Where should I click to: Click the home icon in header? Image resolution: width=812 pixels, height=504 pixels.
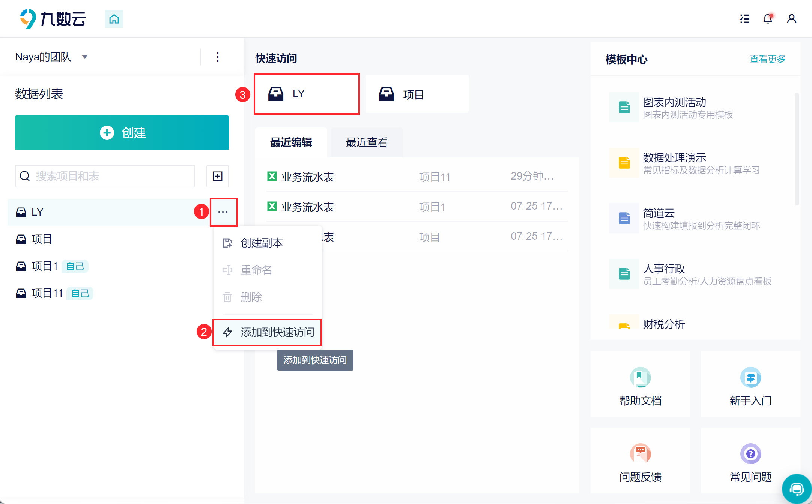click(x=114, y=19)
